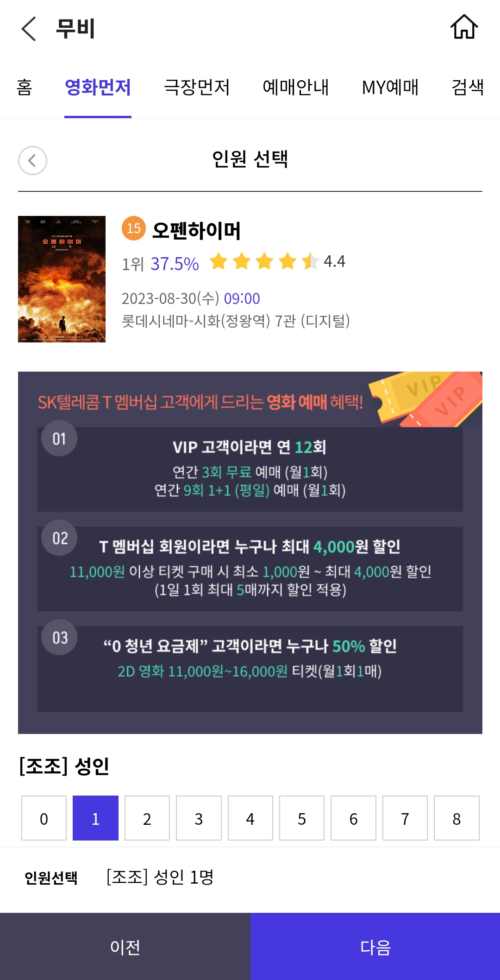
Task: Select 2 adult tickets
Action: pos(147,818)
